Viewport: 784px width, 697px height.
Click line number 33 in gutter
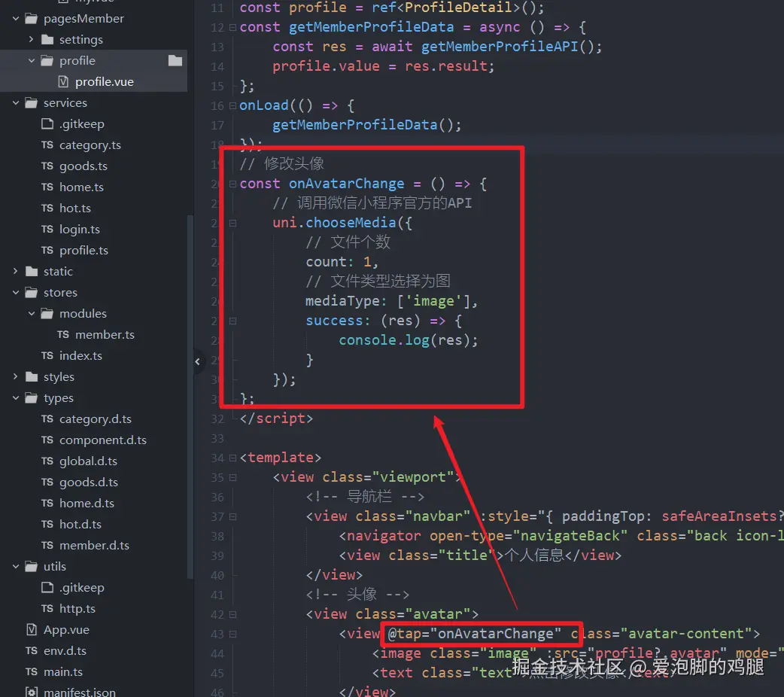[x=217, y=438]
